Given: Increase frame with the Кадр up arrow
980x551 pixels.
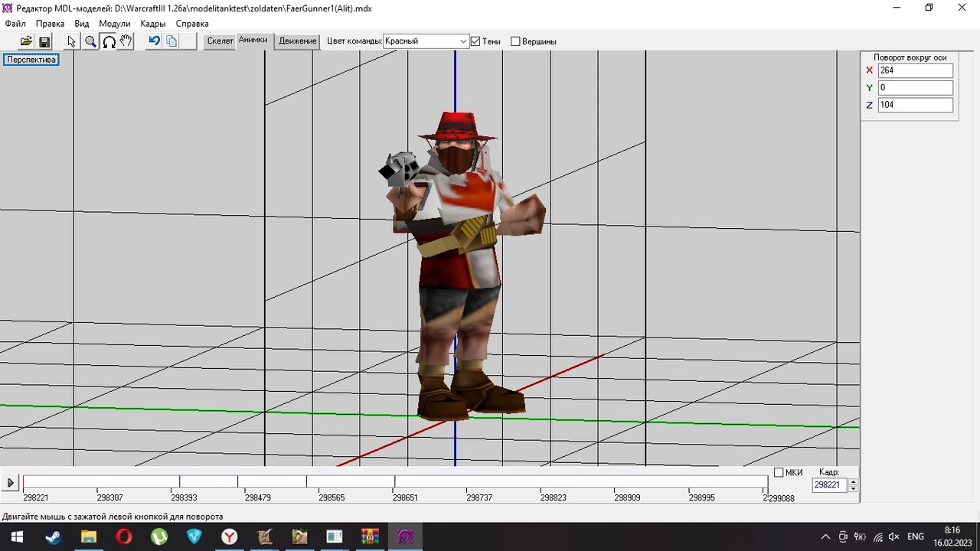Looking at the screenshot, I should pos(854,481).
